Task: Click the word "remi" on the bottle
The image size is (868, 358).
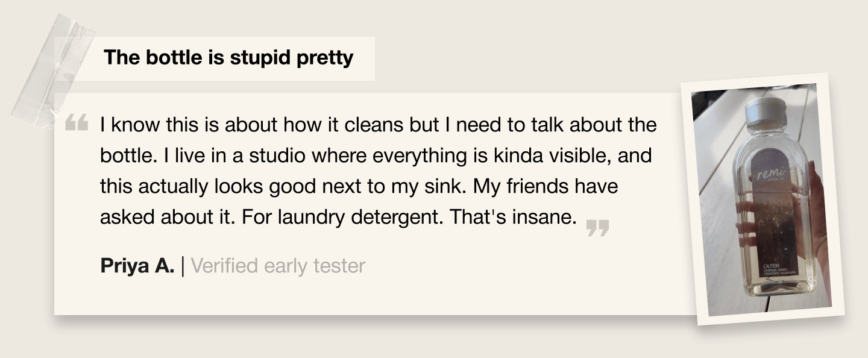Action: point(771,174)
